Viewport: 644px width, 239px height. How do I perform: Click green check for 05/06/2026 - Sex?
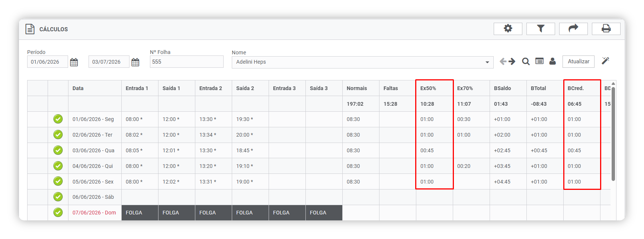(58, 181)
